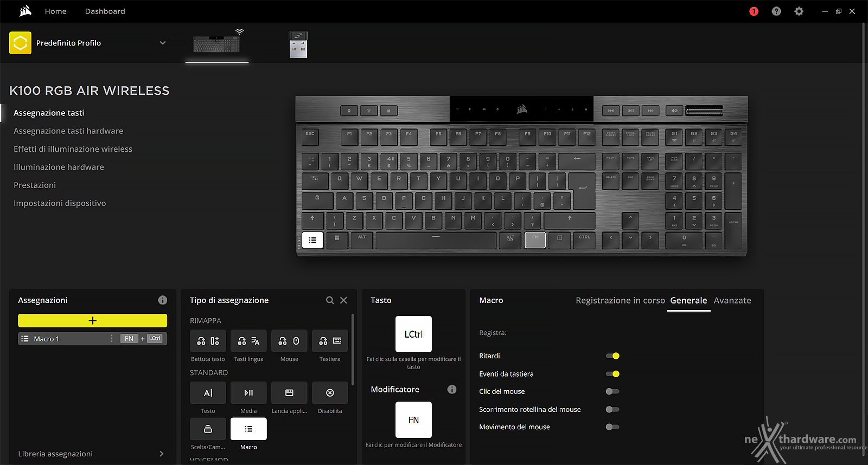The height and width of the screenshot is (465, 868).
Task: Open the Prestazioni section
Action: pos(35,185)
